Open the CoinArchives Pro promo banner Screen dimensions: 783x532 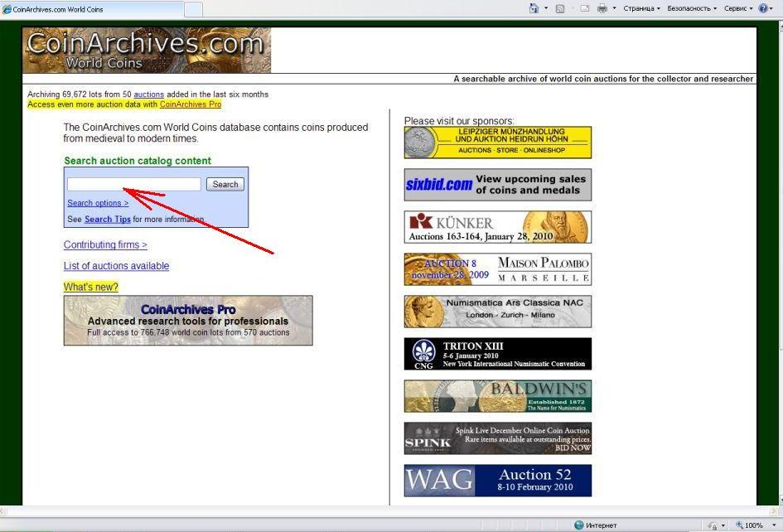click(188, 321)
